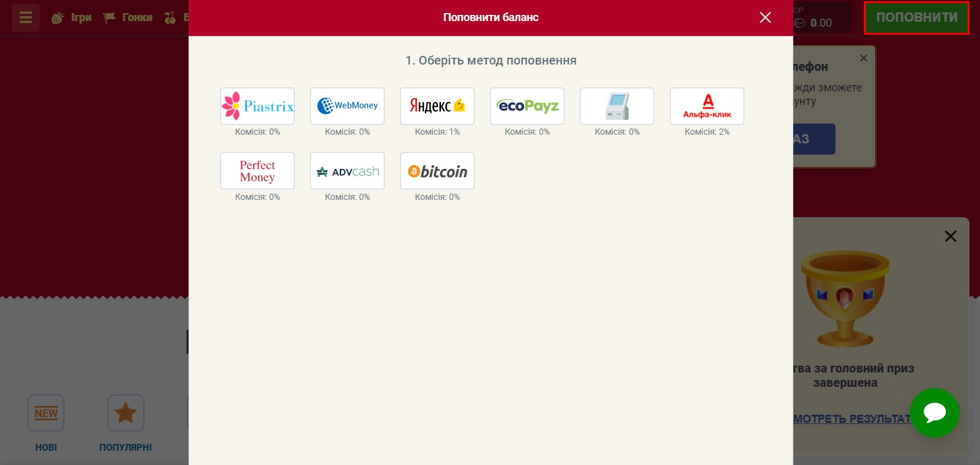Click the results link under the trophy
This screenshot has height=465, width=980.
point(852,419)
